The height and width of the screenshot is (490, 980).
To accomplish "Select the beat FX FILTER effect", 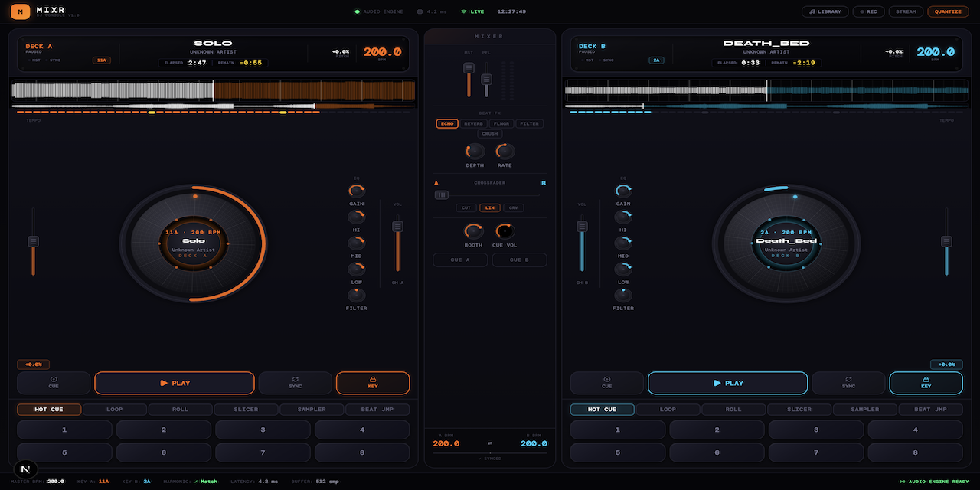I will (x=529, y=123).
